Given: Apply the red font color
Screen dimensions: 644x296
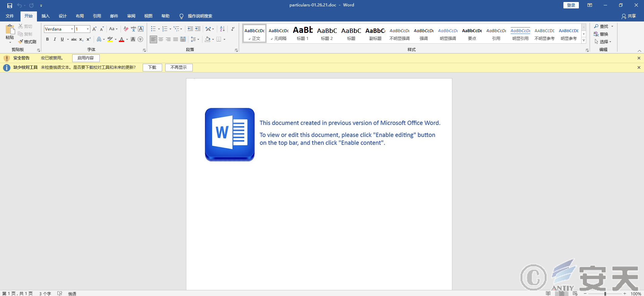Looking at the screenshot, I should point(122,39).
